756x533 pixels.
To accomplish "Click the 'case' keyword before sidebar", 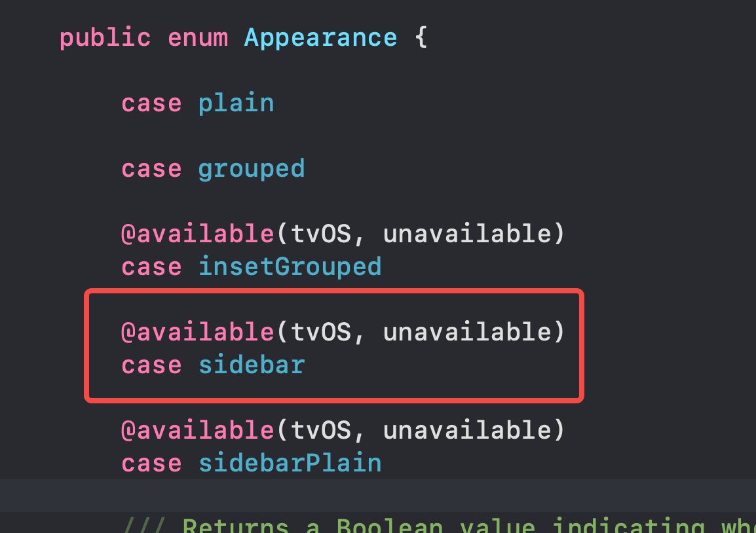I will [x=151, y=365].
